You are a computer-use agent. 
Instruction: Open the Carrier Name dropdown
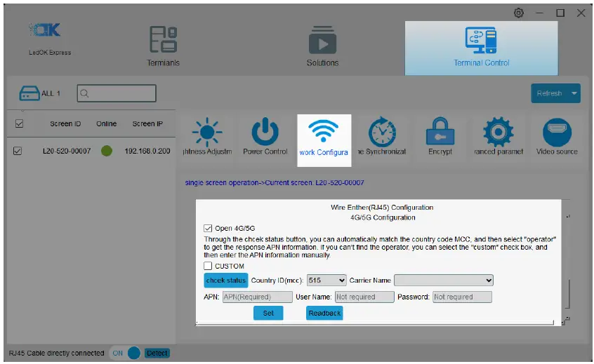click(x=444, y=281)
